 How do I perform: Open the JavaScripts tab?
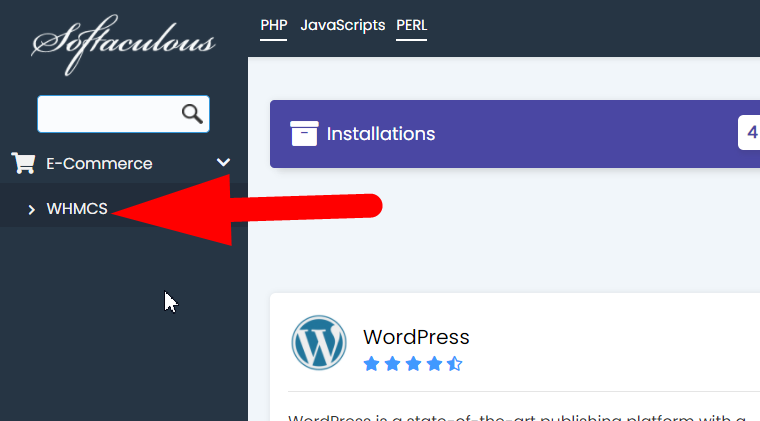coord(343,25)
